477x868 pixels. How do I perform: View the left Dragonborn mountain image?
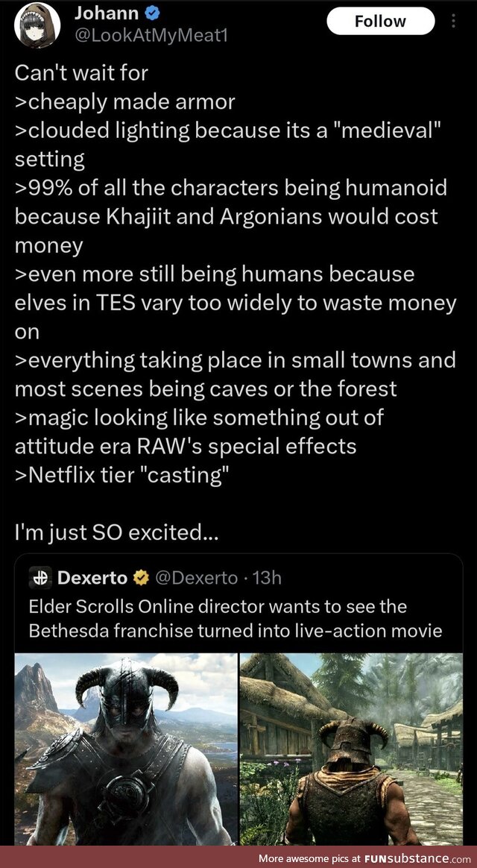click(x=124, y=748)
